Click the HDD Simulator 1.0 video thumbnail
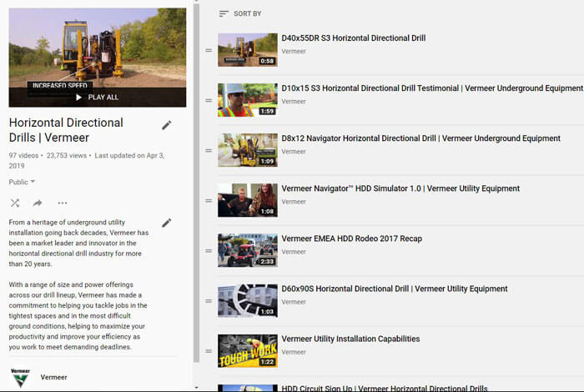The height and width of the screenshot is (392, 584). tap(247, 200)
